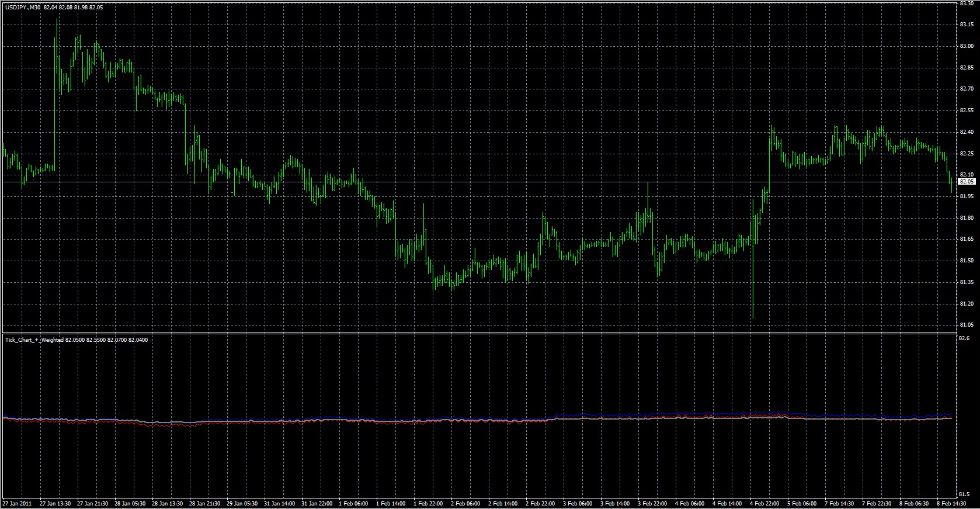Click the 81.05 price axis label
This screenshot has height=509, width=980.
[966, 325]
